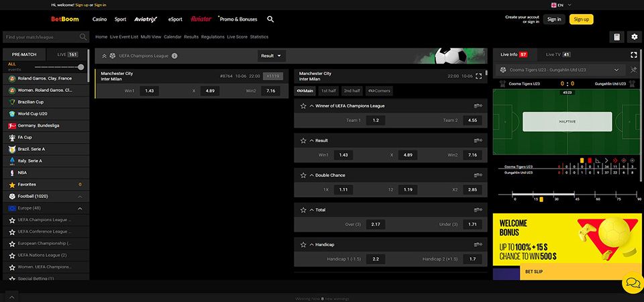Screen dimensions: 644x302
Task: Favorite the Result market star
Action: click(x=303, y=140)
